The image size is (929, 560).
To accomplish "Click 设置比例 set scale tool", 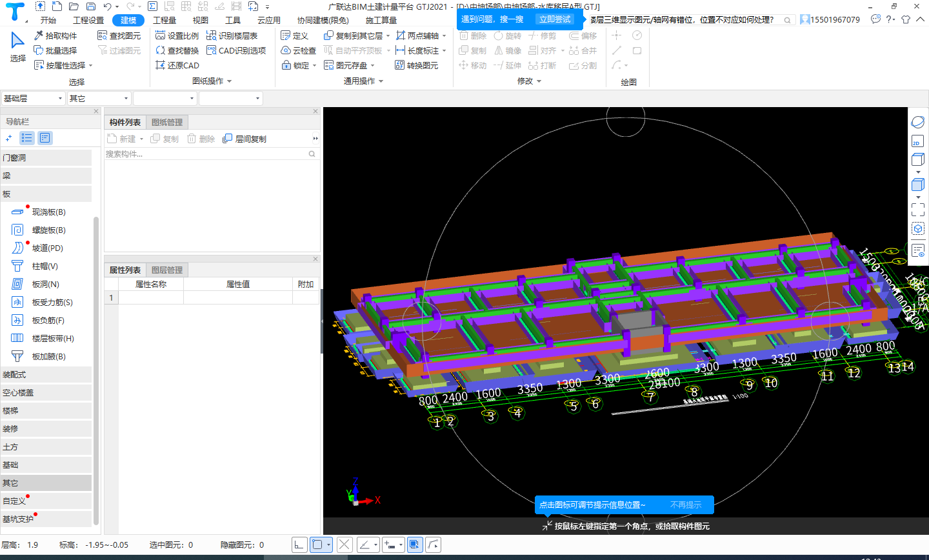I will click(x=177, y=35).
